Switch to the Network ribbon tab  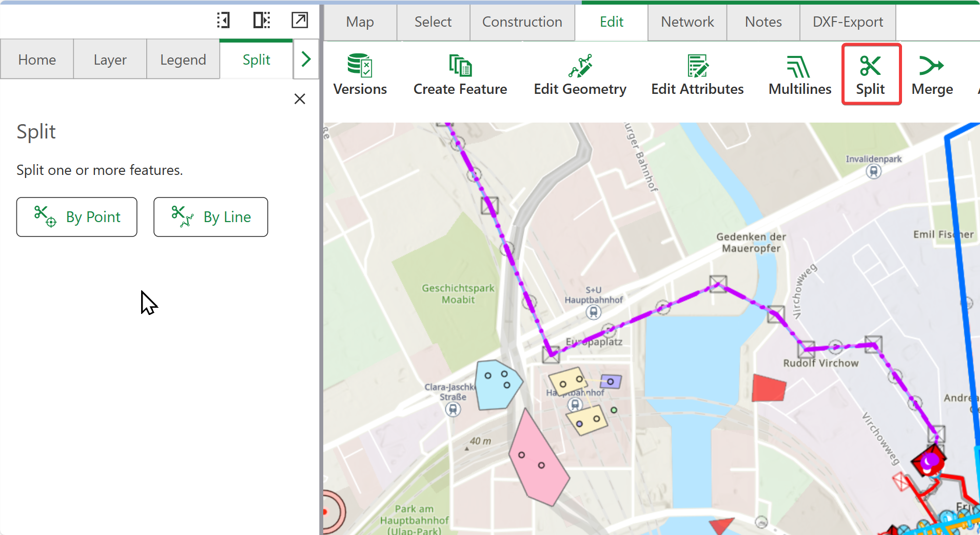(x=687, y=22)
